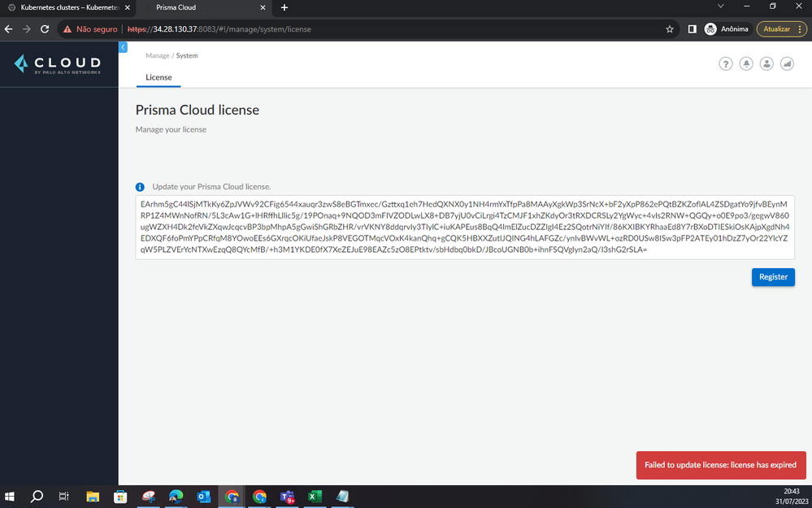
Task: Open Outlook from the taskbar
Action: point(204,497)
